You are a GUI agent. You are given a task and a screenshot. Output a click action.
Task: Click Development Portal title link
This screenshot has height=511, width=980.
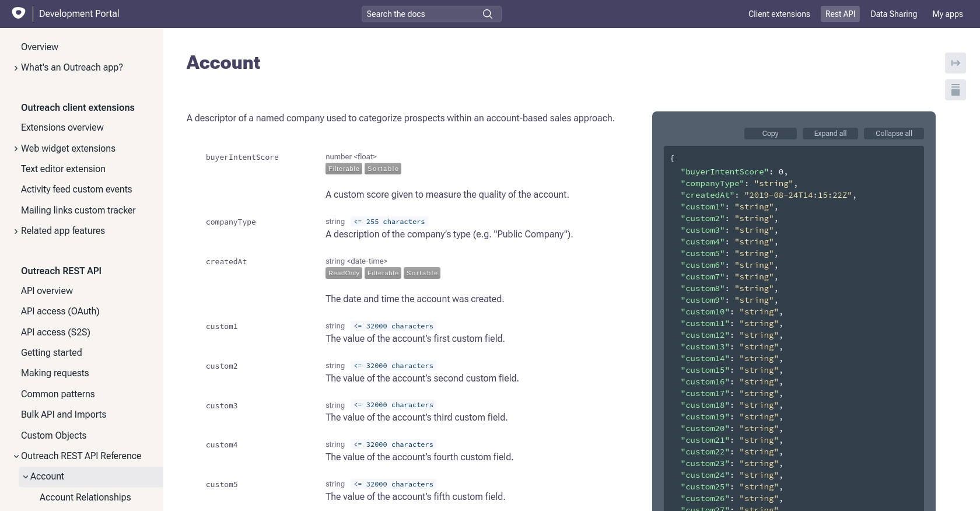pyautogui.click(x=79, y=13)
